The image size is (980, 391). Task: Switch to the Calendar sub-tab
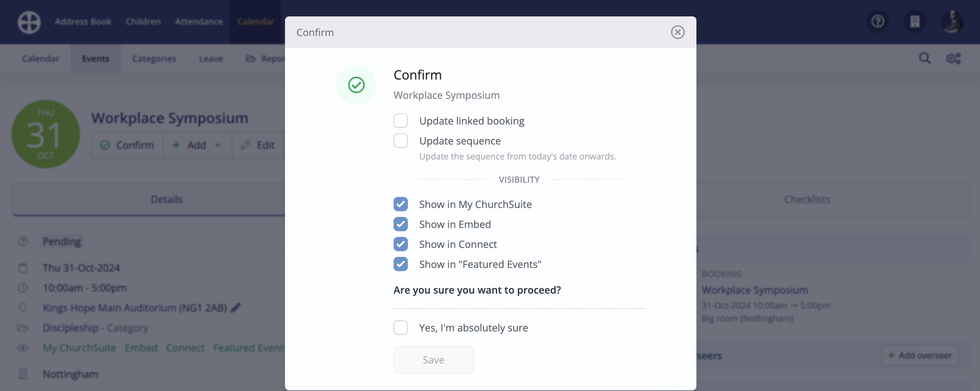pos(40,59)
